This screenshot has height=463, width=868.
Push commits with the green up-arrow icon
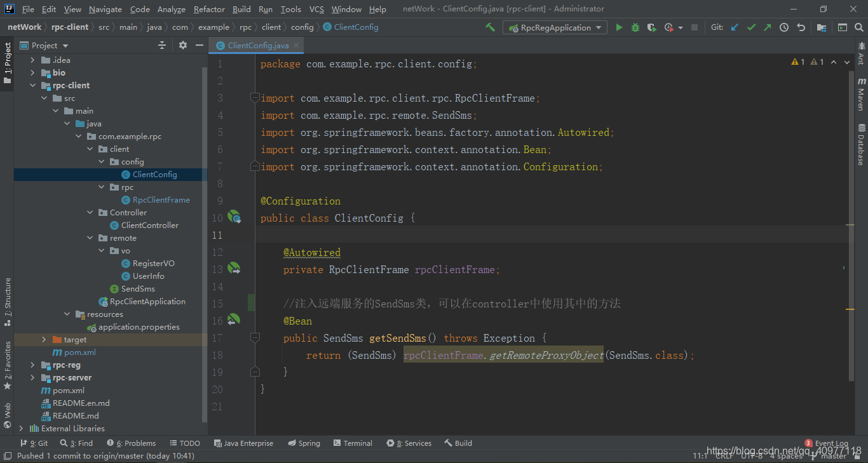767,27
